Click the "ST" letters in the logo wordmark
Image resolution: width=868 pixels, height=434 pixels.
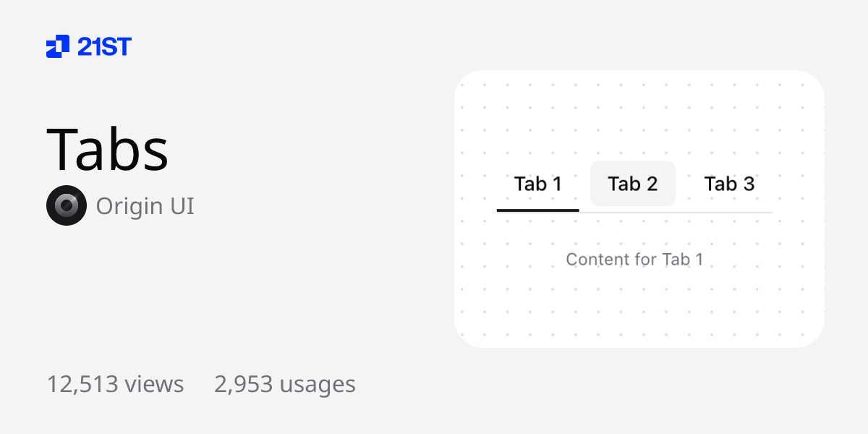point(117,46)
